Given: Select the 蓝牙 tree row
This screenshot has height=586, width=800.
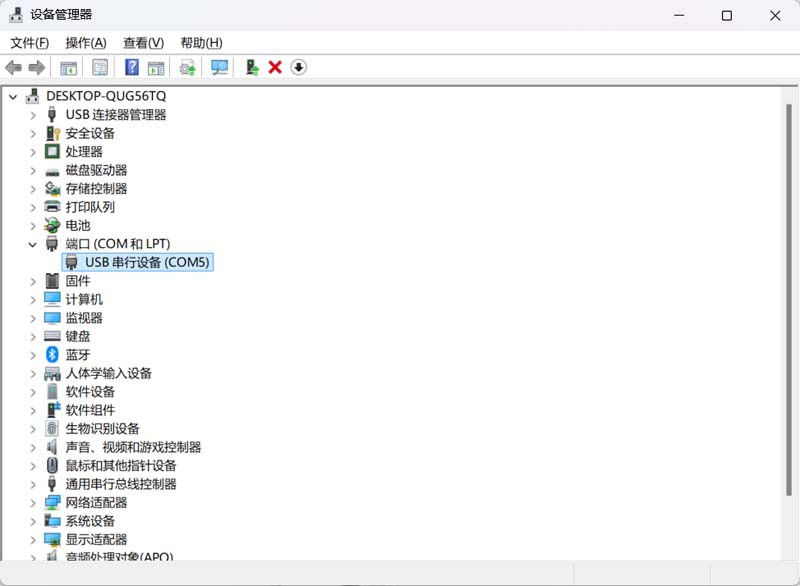Looking at the screenshot, I should point(78,354).
